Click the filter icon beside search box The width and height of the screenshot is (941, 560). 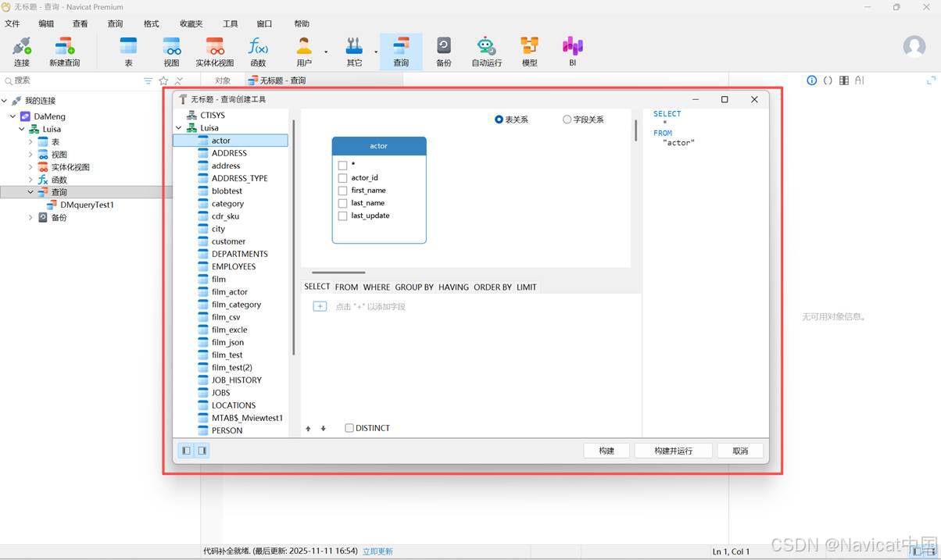click(x=148, y=80)
